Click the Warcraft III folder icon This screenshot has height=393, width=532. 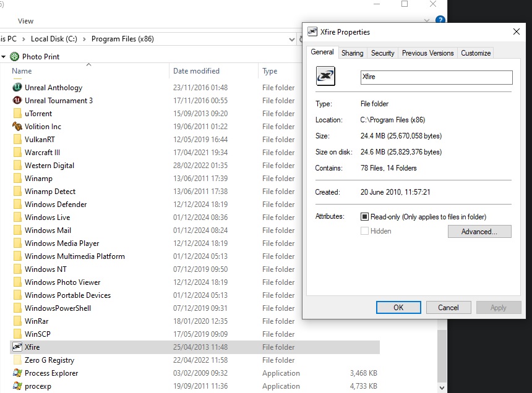(x=17, y=152)
